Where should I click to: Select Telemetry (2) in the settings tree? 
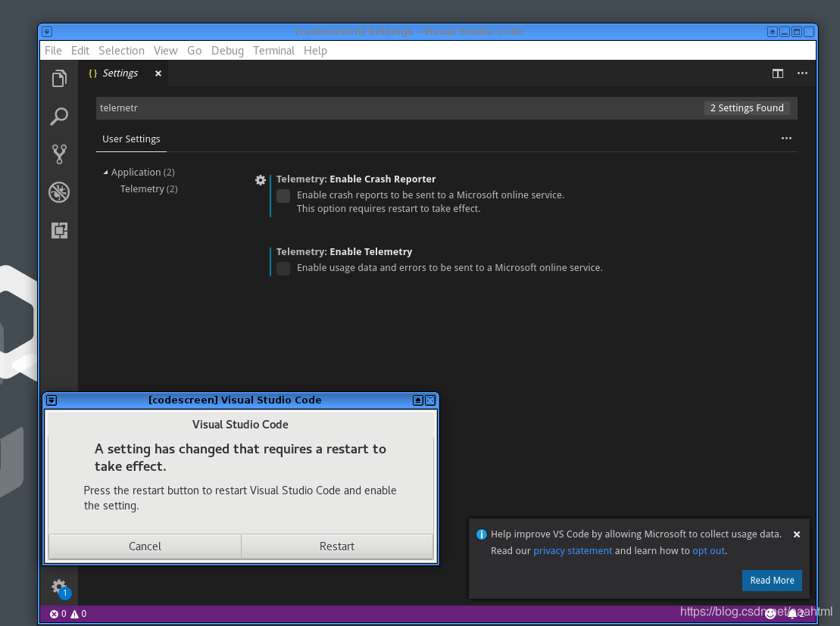[149, 189]
